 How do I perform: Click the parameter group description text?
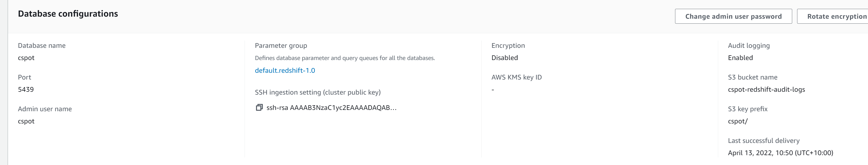[x=345, y=58]
